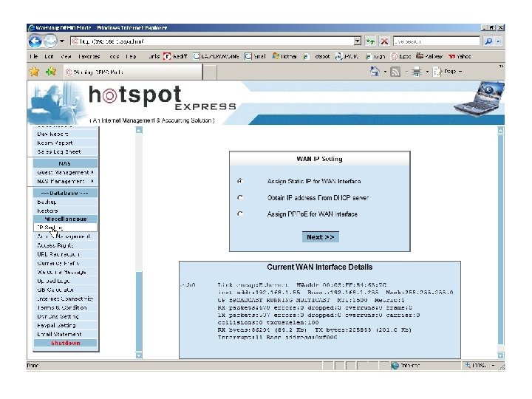
Task: Open Internet Connectivity in sidebar
Action: tap(66, 299)
